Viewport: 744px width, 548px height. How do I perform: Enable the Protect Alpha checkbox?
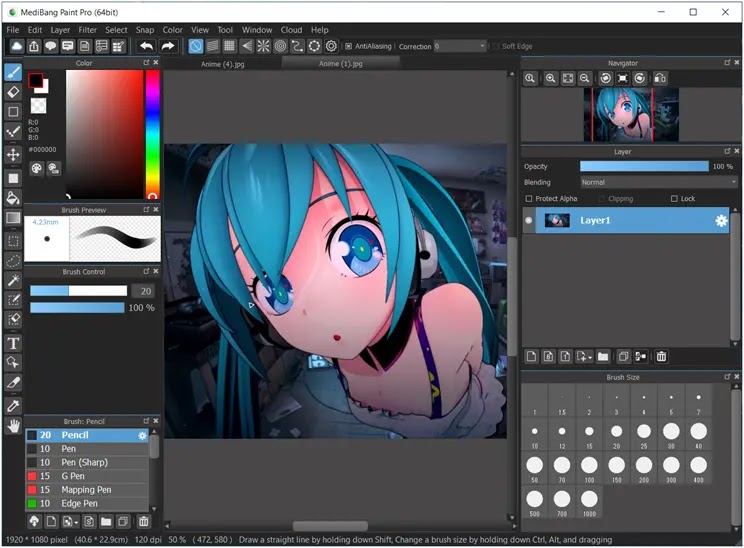pos(529,198)
